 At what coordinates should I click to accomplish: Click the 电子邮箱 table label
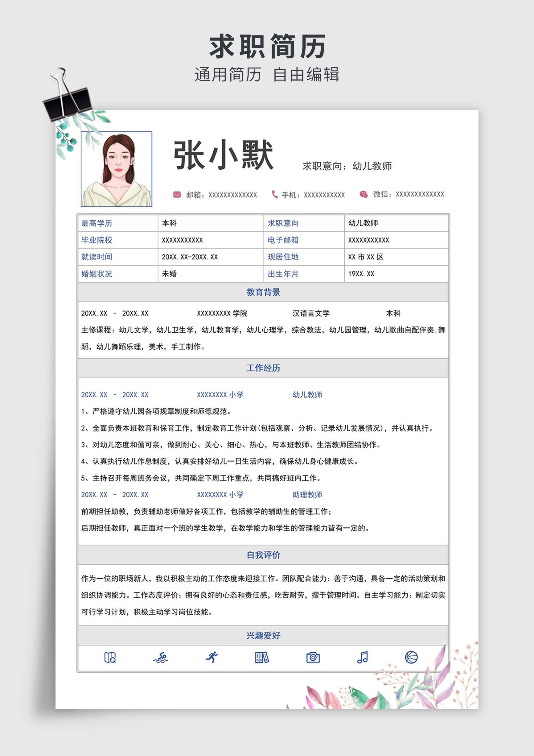(283, 240)
